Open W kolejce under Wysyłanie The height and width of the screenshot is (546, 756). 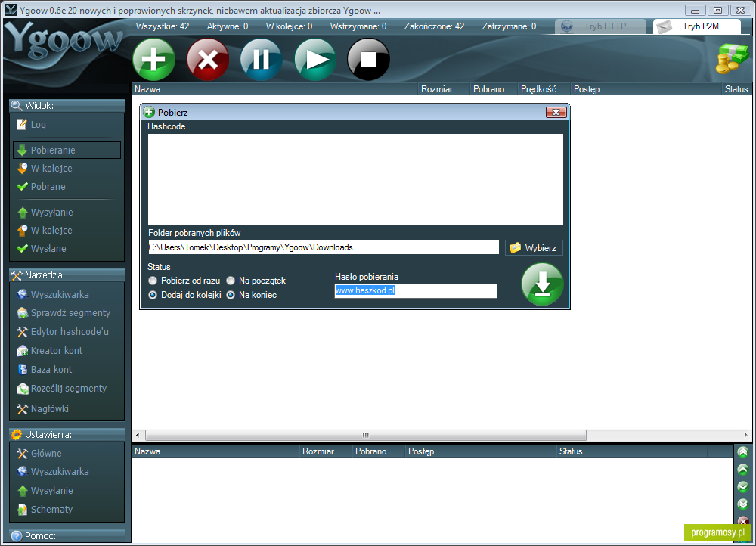(45, 231)
